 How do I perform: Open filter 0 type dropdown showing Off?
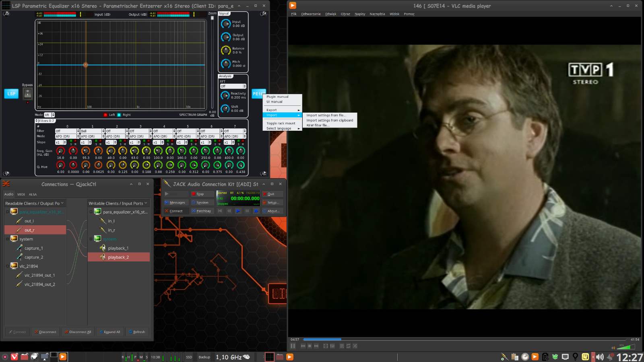tap(67, 131)
